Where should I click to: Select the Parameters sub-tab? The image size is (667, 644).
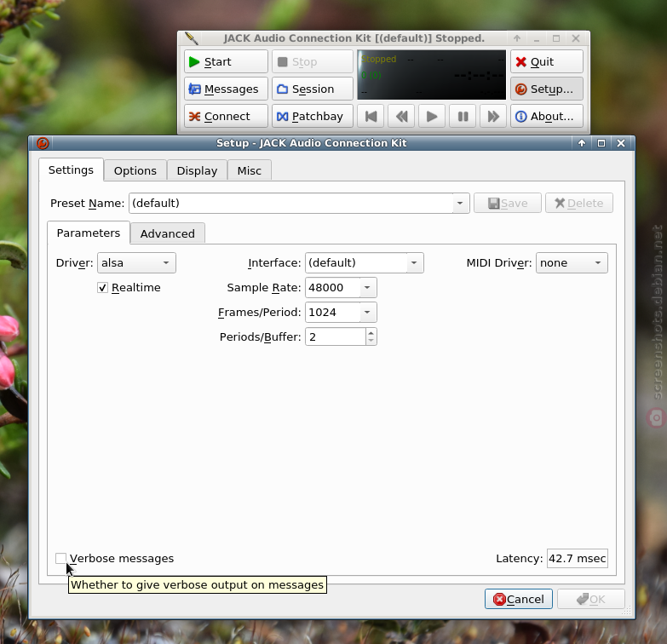[x=89, y=233]
